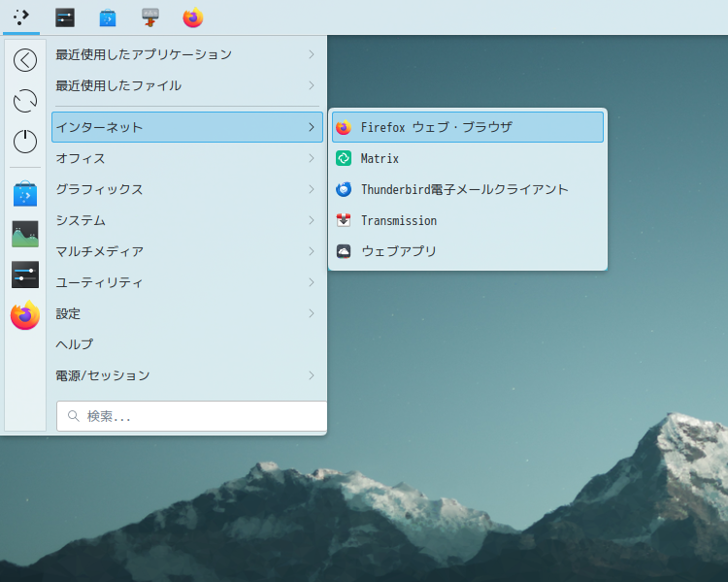Click the magnifier icon in the search box
Screen dimensions: 728x582
click(x=74, y=416)
